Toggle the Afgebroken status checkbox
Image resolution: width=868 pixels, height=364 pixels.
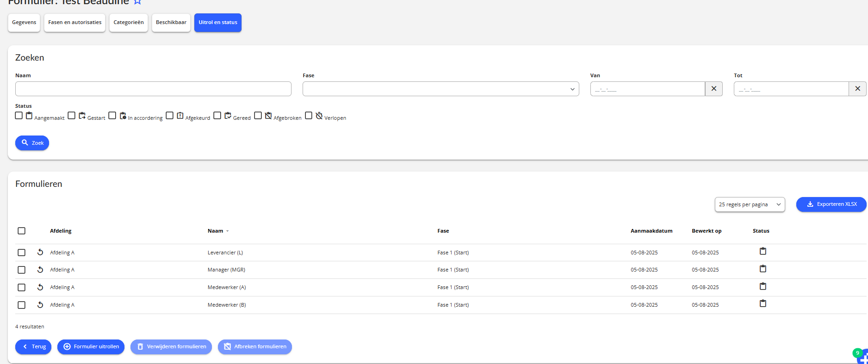[258, 116]
